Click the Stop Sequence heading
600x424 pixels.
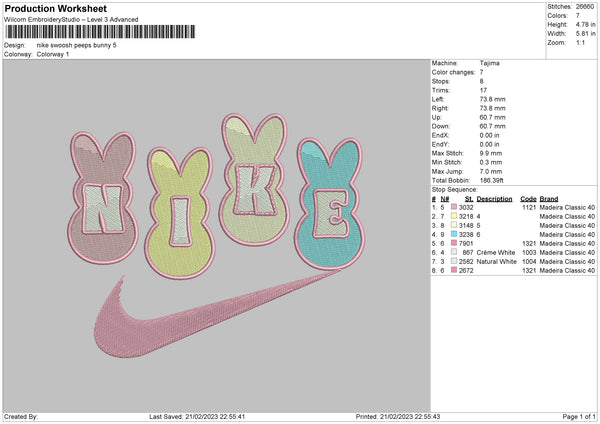[455, 187]
